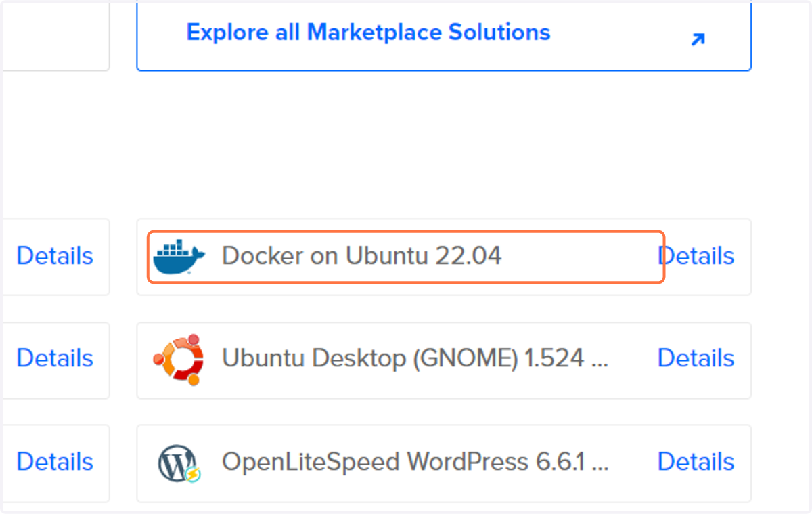Select Docker on Ubuntu 22.04

(x=361, y=256)
